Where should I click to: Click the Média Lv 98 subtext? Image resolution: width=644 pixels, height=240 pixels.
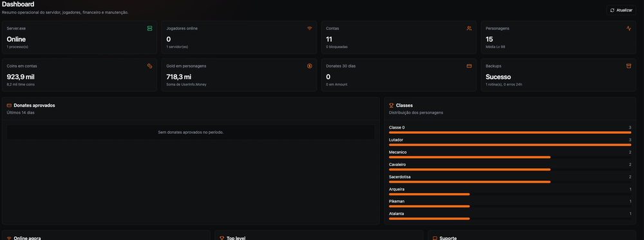pyautogui.click(x=495, y=47)
